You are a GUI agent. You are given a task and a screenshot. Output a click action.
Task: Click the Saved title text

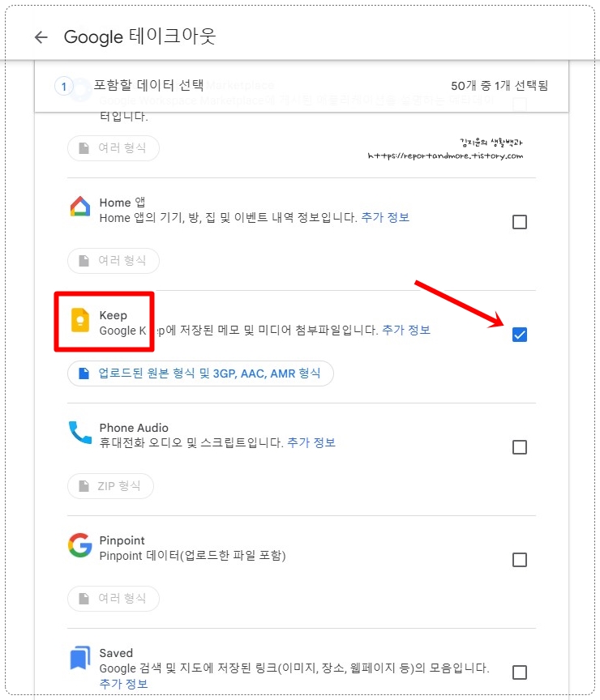tap(116, 653)
